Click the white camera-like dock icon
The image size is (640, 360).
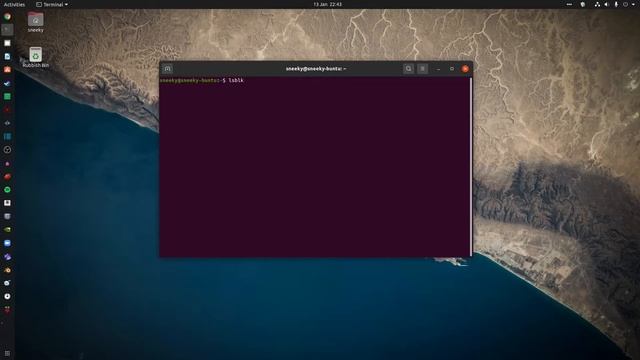tap(7, 283)
